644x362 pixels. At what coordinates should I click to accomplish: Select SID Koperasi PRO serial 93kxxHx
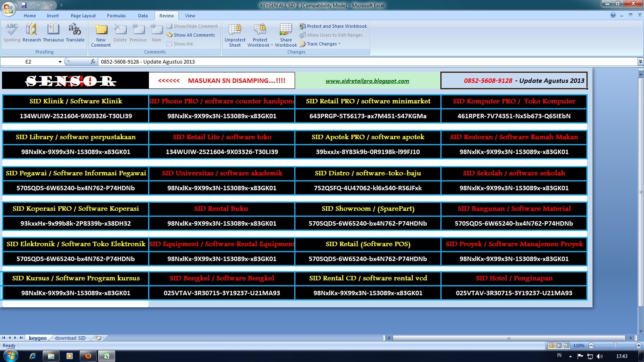click(76, 223)
